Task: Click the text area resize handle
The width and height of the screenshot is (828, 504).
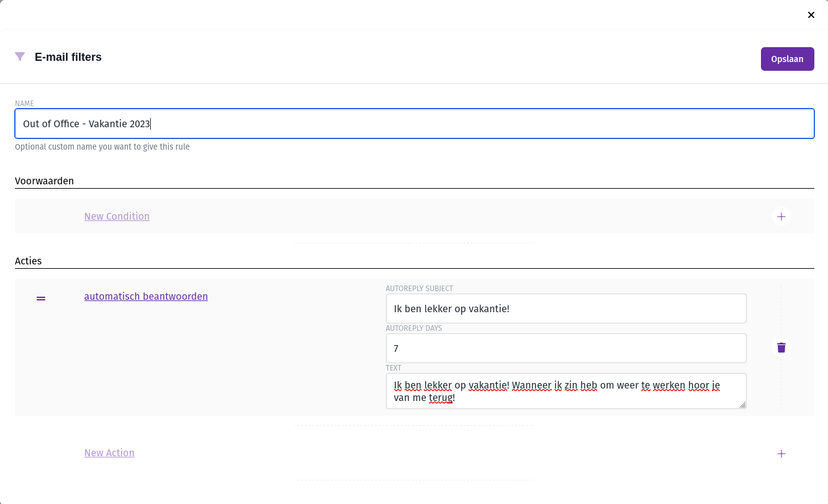Action: (x=742, y=405)
